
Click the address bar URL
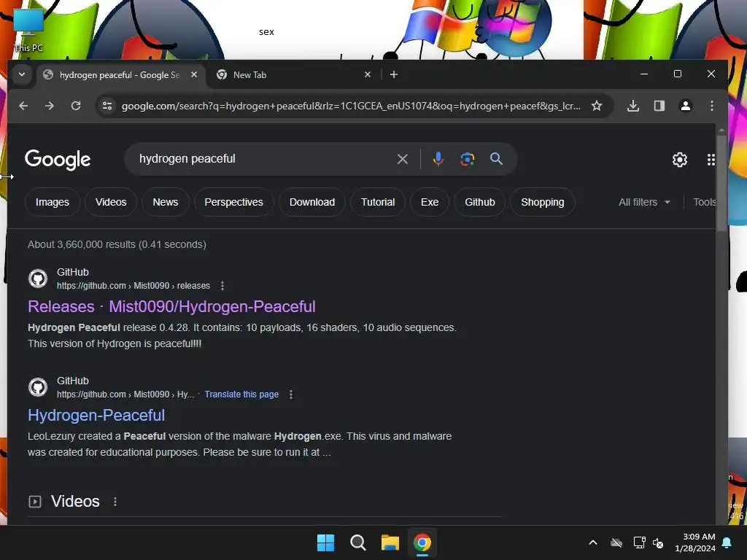tap(351, 106)
